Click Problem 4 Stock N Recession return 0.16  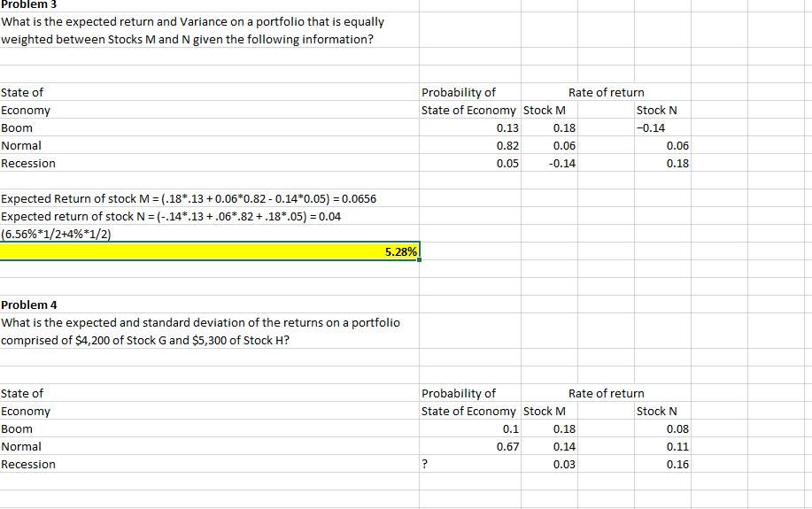(x=677, y=464)
